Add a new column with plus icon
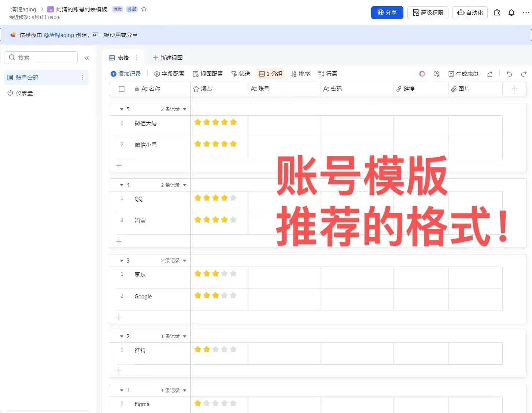The height and width of the screenshot is (413, 532). pos(514,89)
